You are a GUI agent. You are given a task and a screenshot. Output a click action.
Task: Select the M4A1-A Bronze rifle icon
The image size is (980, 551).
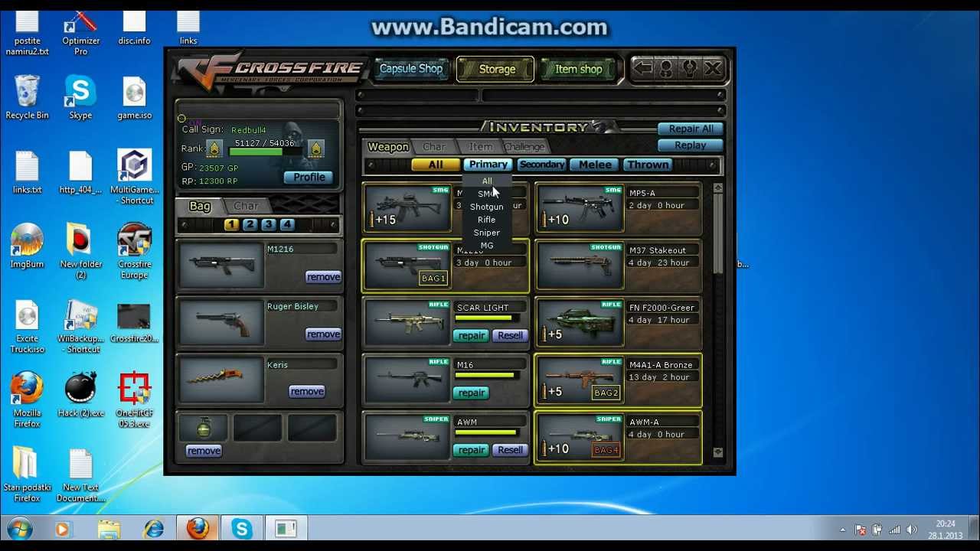580,380
